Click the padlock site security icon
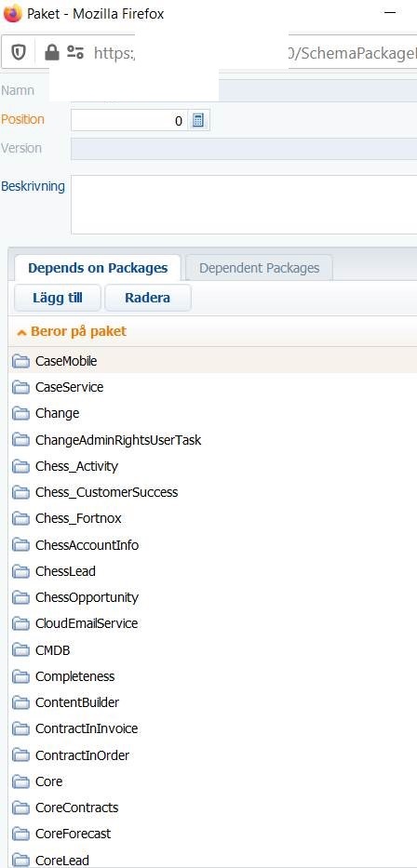 51,52
